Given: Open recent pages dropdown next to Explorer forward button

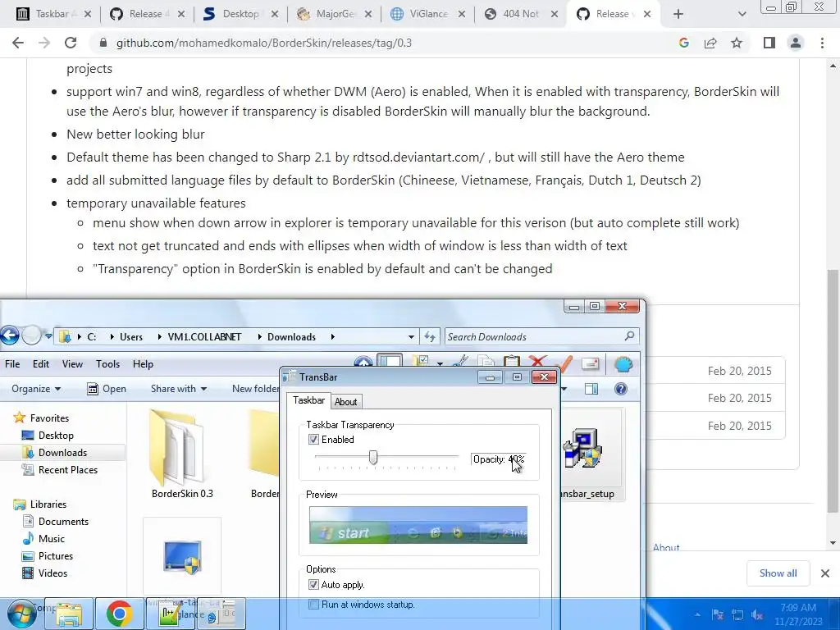Looking at the screenshot, I should tap(48, 336).
